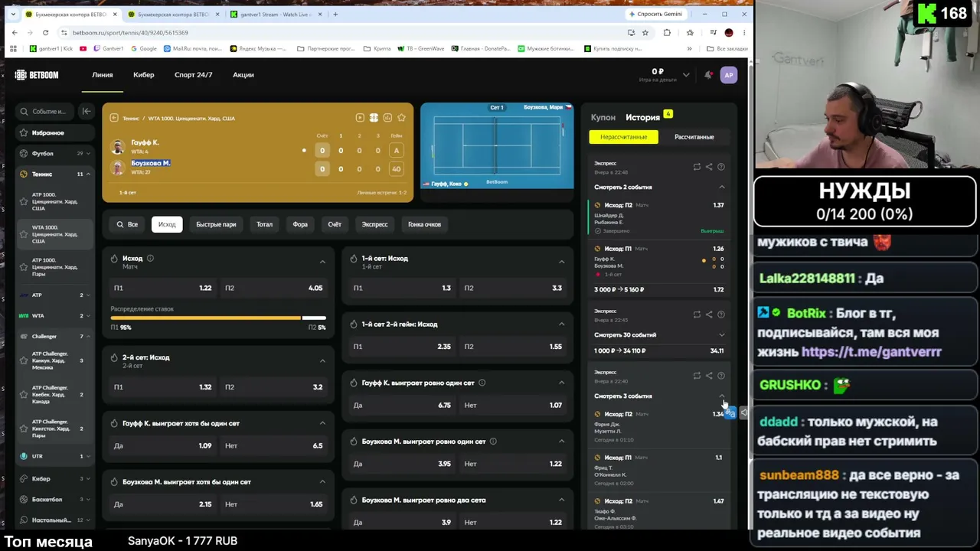The height and width of the screenshot is (551, 980).
Task: Open the Спорт 24/7 menu tab
Action: [x=193, y=75]
